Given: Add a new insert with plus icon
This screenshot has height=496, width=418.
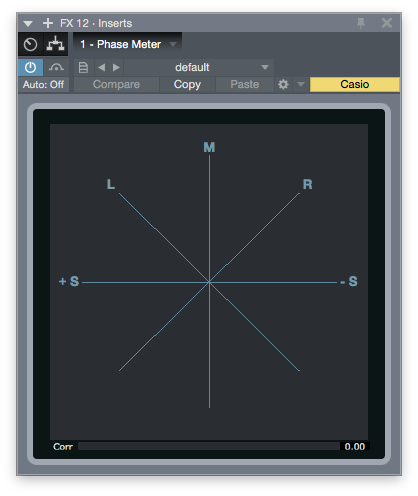Looking at the screenshot, I should (48, 23).
